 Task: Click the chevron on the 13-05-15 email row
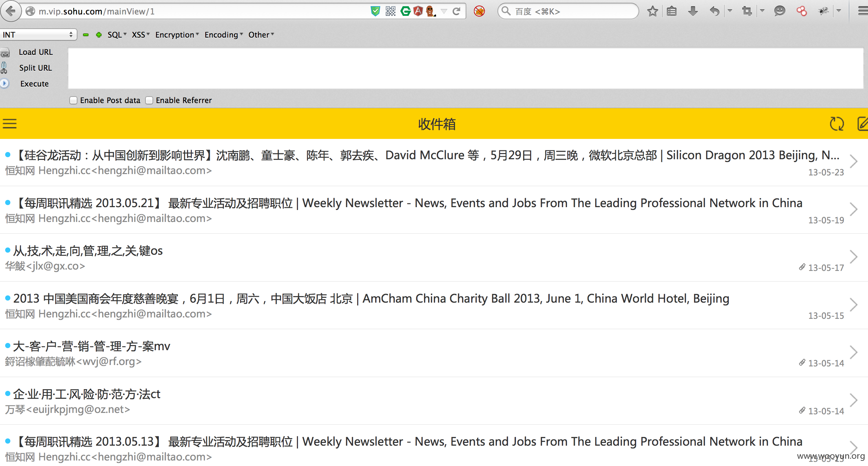tap(854, 305)
